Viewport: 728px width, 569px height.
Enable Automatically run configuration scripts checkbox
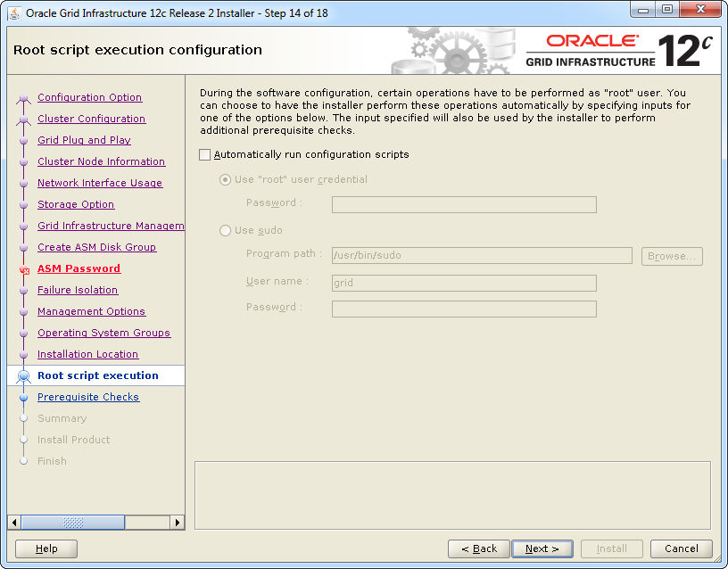coord(205,155)
